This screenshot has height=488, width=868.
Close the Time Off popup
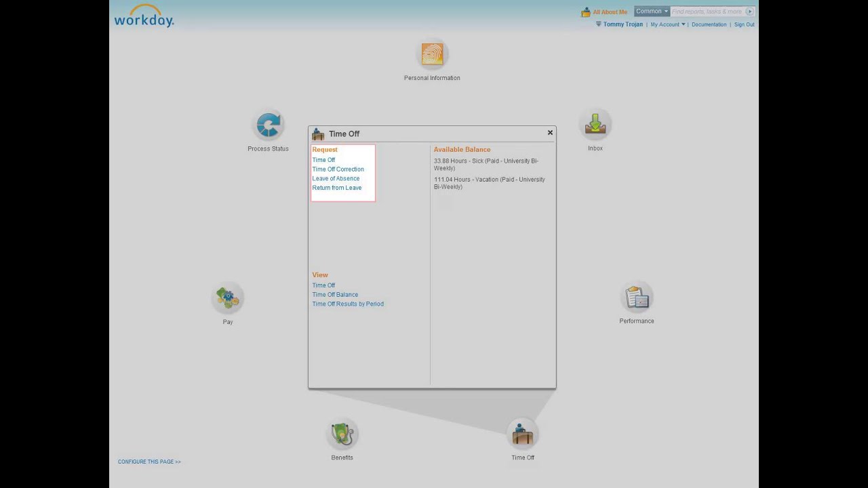(550, 133)
